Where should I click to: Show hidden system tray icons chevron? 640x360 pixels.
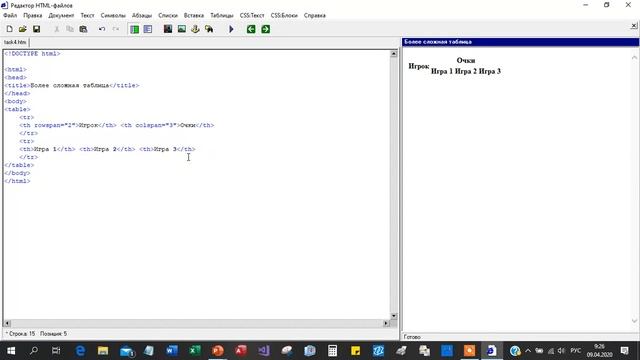[528, 351]
